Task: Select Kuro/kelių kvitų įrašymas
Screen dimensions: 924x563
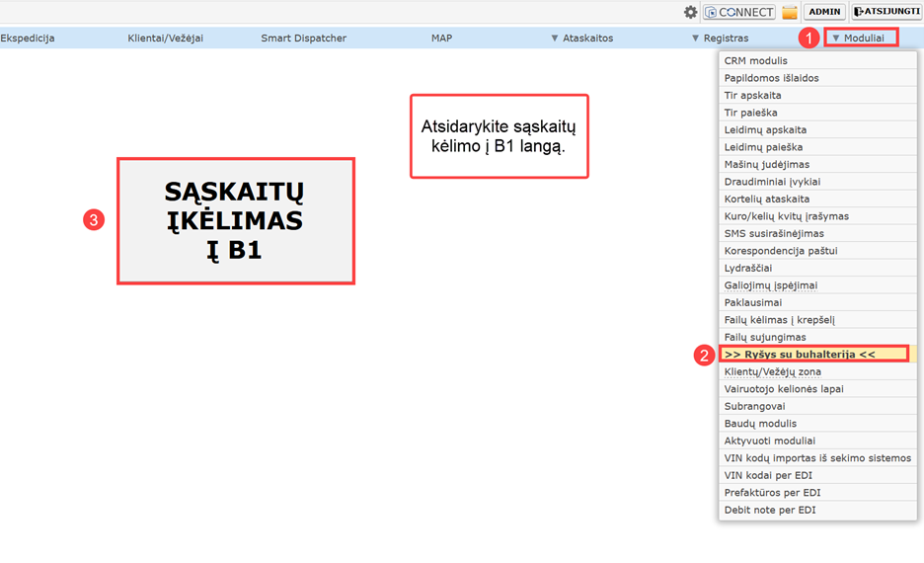Action: (818, 216)
